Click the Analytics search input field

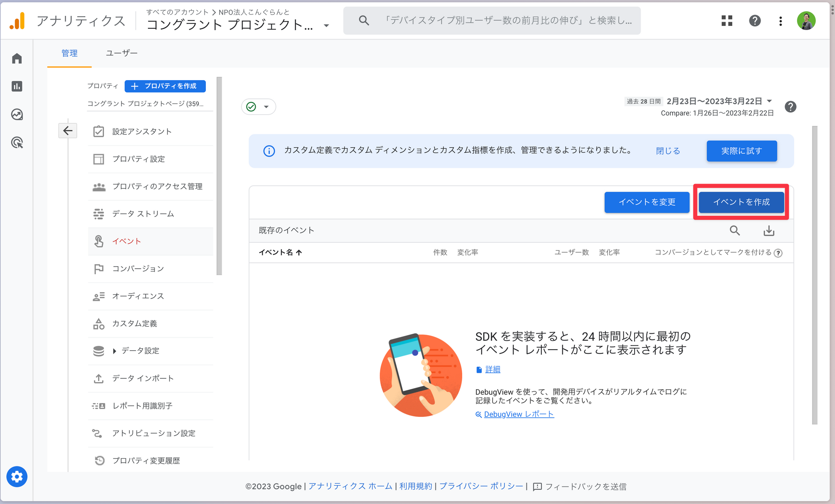pyautogui.click(x=492, y=20)
